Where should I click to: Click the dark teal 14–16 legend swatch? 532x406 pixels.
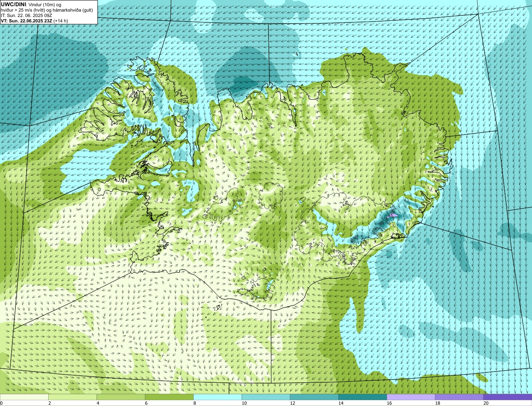click(362, 397)
